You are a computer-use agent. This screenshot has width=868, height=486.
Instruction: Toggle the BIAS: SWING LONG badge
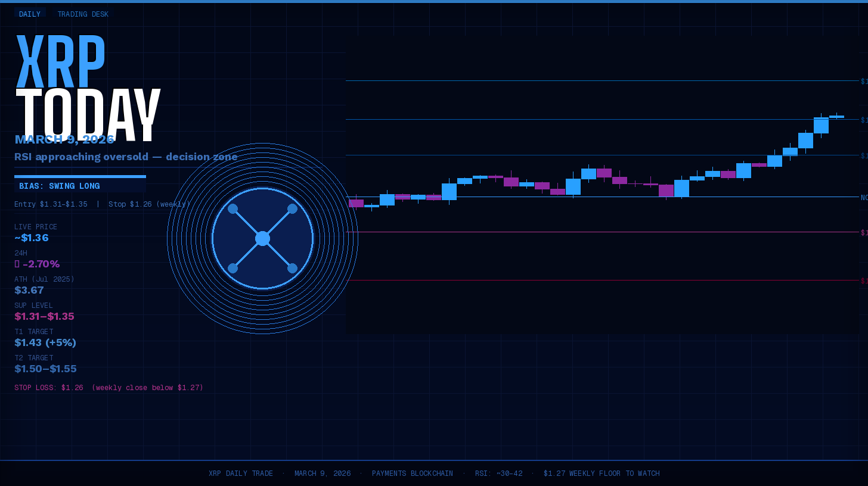[x=60, y=185]
